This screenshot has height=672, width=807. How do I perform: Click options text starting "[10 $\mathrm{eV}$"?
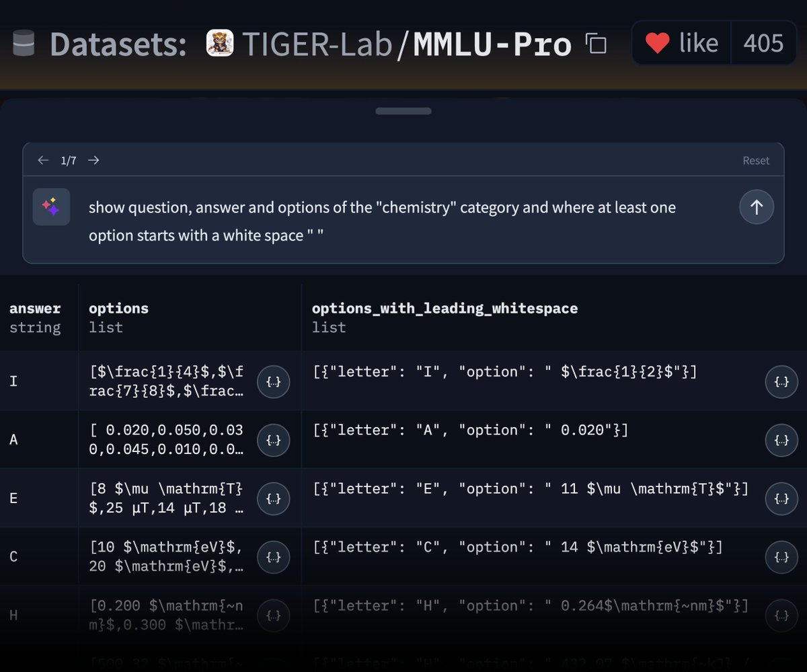(x=166, y=557)
